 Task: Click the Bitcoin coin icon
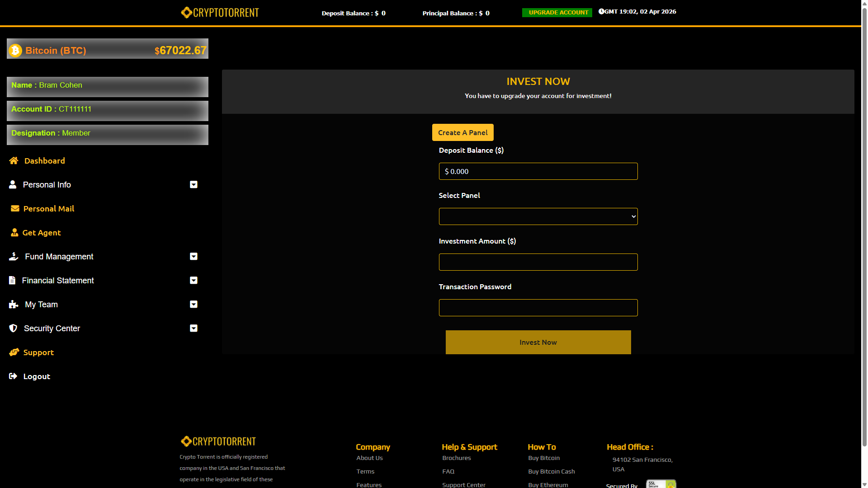(15, 50)
